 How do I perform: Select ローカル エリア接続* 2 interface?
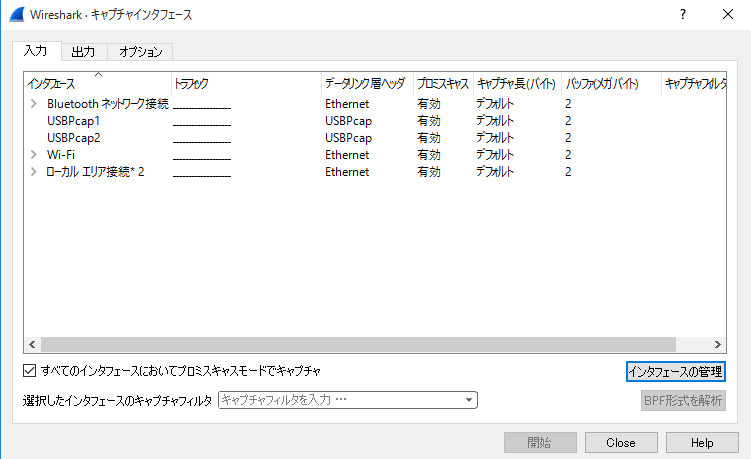point(95,172)
